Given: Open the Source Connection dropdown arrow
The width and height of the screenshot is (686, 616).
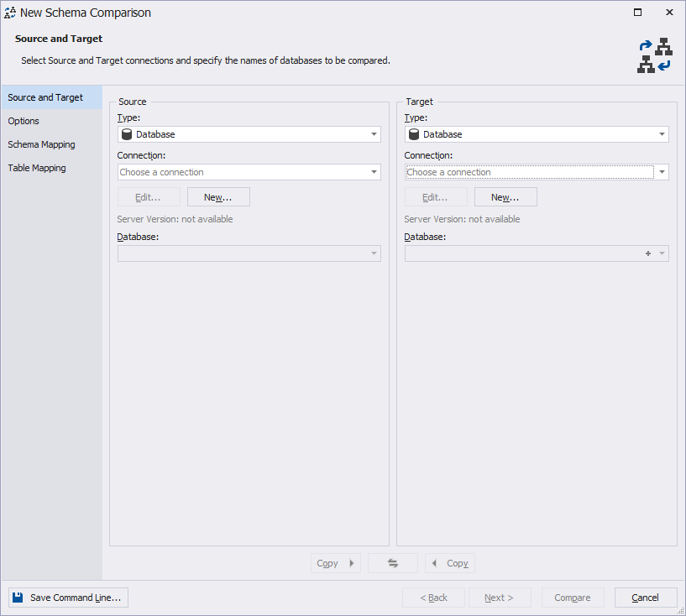Looking at the screenshot, I should pyautogui.click(x=374, y=172).
